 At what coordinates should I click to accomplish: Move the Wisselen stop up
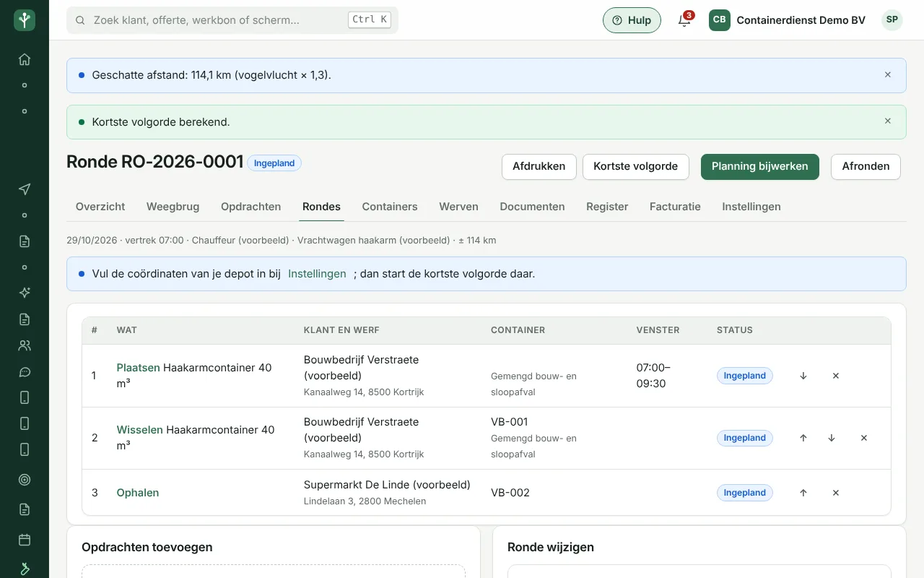tap(803, 438)
